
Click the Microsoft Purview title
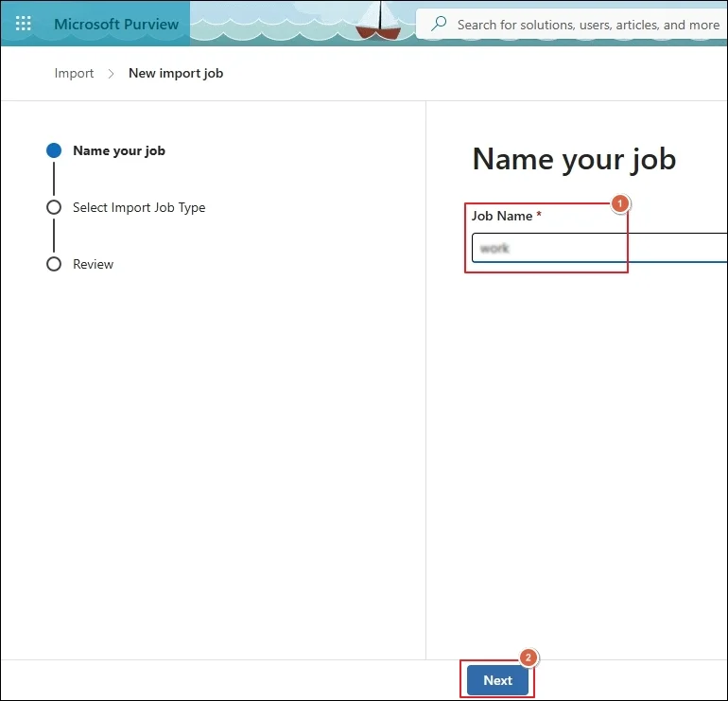[x=116, y=25]
